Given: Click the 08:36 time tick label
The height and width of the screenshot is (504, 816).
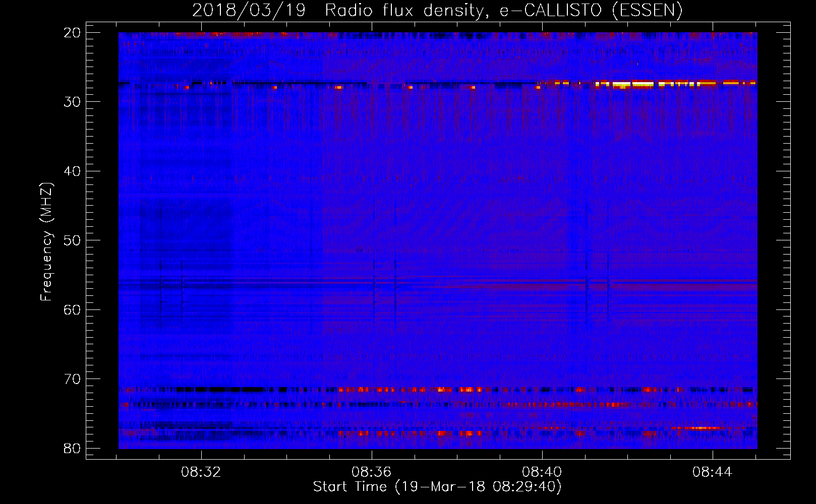Looking at the screenshot, I should [x=372, y=472].
